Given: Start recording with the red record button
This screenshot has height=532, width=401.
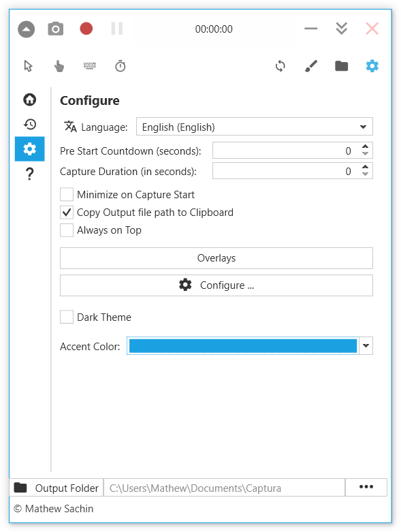Looking at the screenshot, I should (86, 29).
